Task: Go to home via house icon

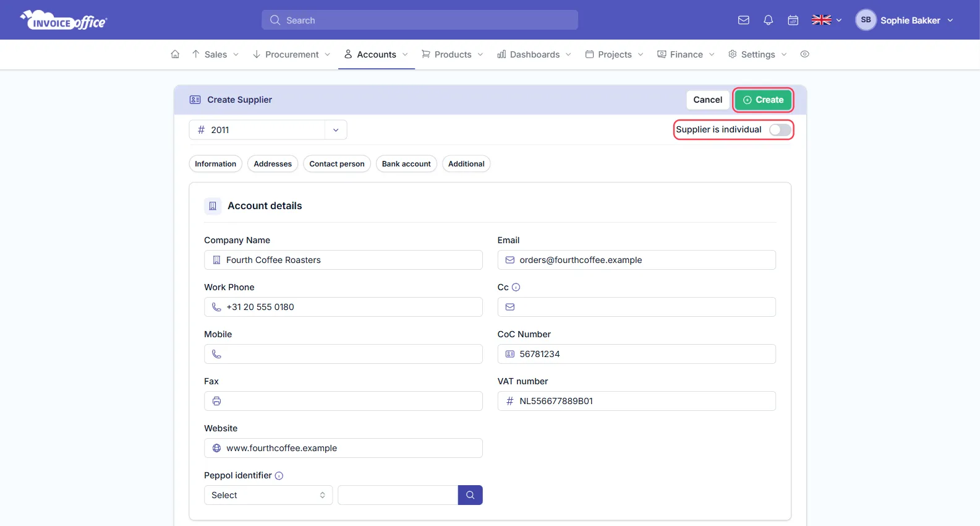Action: tap(175, 54)
